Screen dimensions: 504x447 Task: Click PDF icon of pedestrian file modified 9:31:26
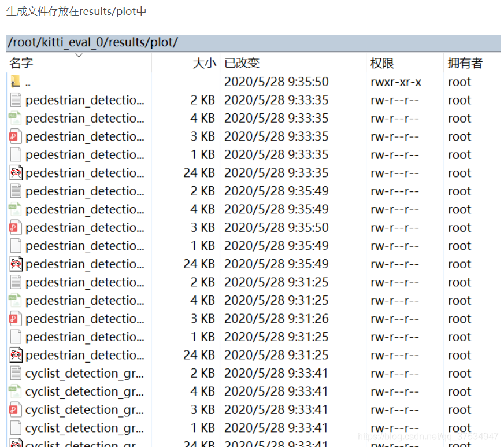15,319
